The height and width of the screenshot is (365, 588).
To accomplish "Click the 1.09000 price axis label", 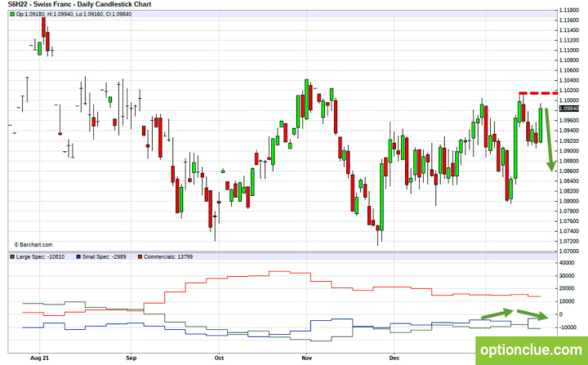I will (569, 151).
